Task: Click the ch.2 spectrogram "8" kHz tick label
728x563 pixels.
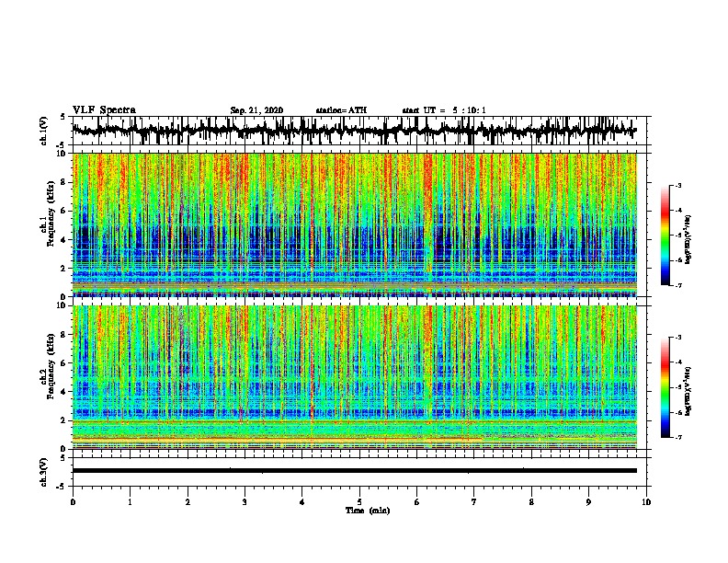Action: tap(64, 335)
